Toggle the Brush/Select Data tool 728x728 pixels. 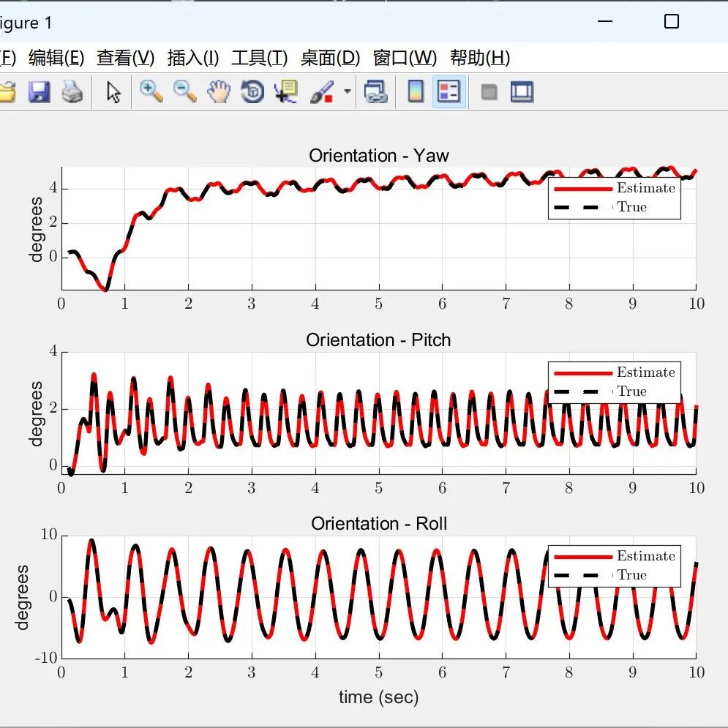[x=322, y=91]
